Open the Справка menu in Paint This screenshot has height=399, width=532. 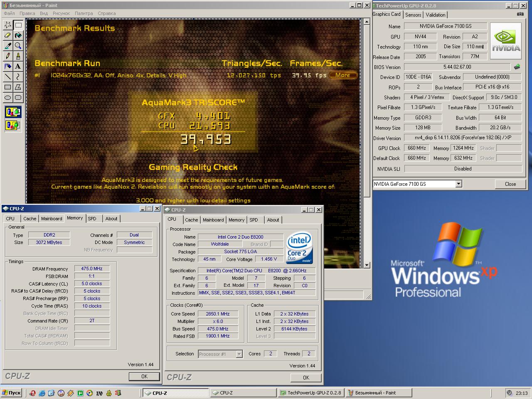tap(107, 13)
